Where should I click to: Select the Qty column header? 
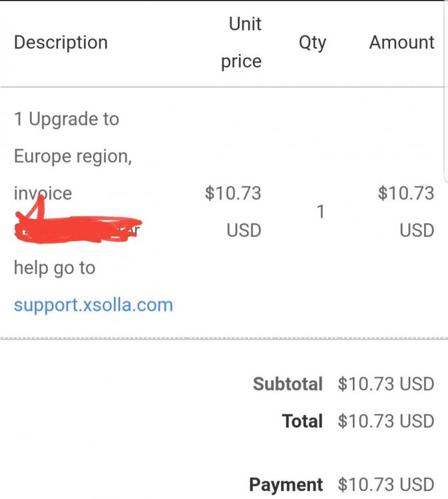(312, 43)
